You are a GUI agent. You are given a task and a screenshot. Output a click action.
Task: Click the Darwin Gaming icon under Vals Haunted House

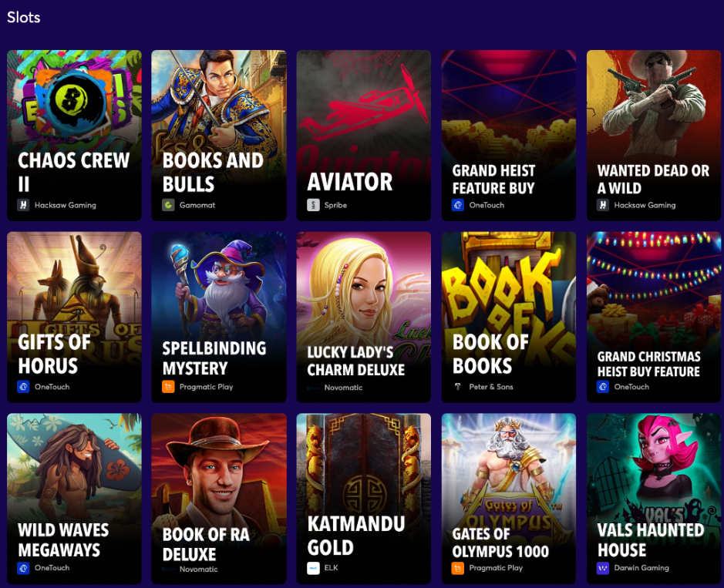click(603, 568)
